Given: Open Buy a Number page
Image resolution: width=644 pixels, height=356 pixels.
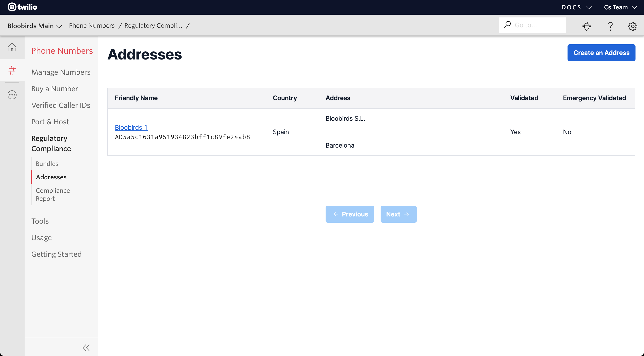Looking at the screenshot, I should pos(55,89).
